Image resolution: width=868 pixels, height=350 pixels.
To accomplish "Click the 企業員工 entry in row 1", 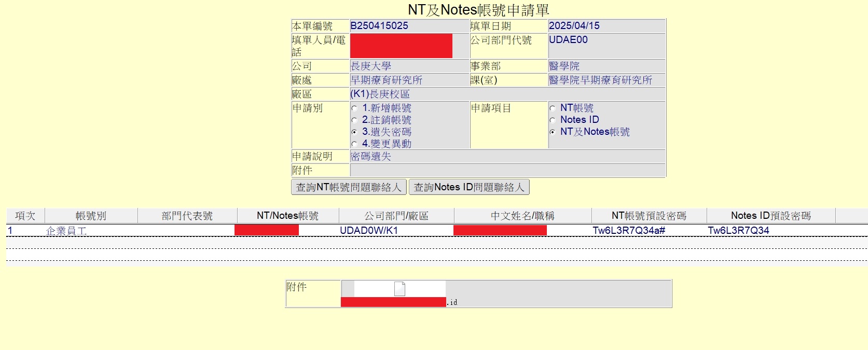I will click(66, 231).
